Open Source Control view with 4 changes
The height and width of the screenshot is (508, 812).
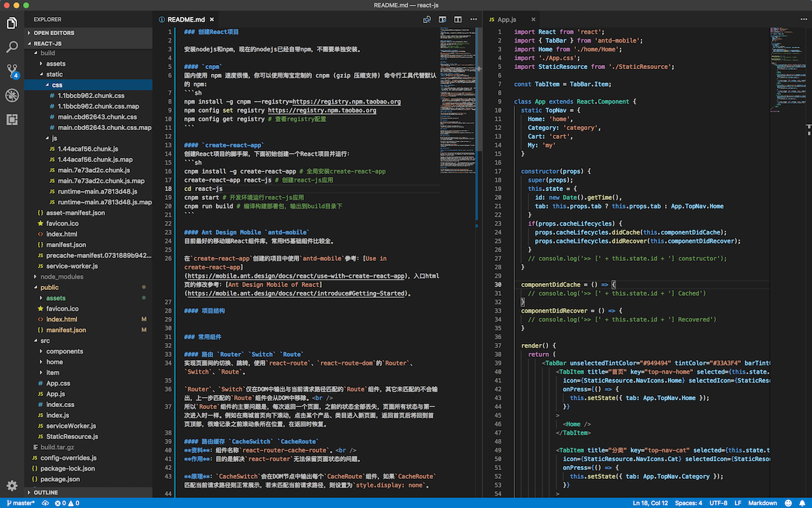12,70
